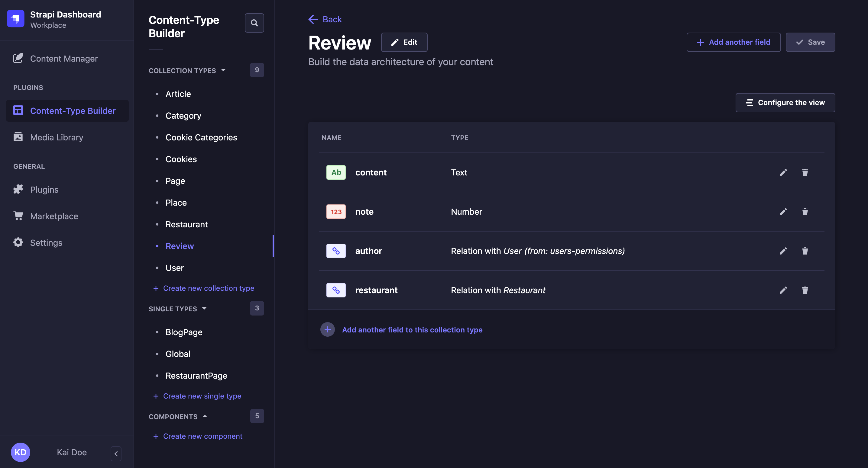Viewport: 868px width, 468px height.
Task: Open Settings from the sidebar
Action: point(46,242)
